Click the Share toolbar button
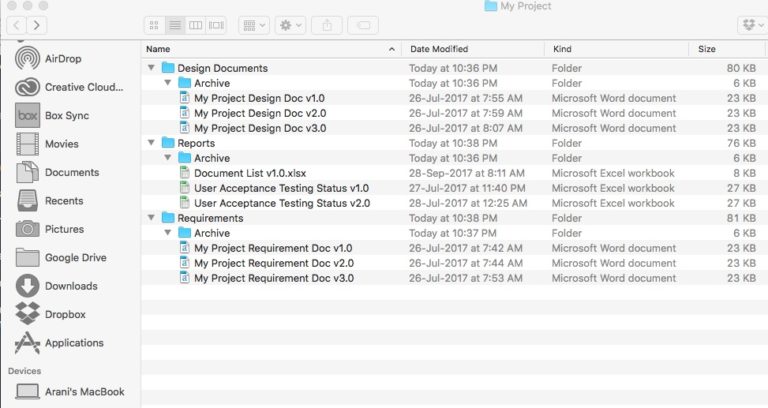This screenshot has height=408, width=768. (327, 25)
